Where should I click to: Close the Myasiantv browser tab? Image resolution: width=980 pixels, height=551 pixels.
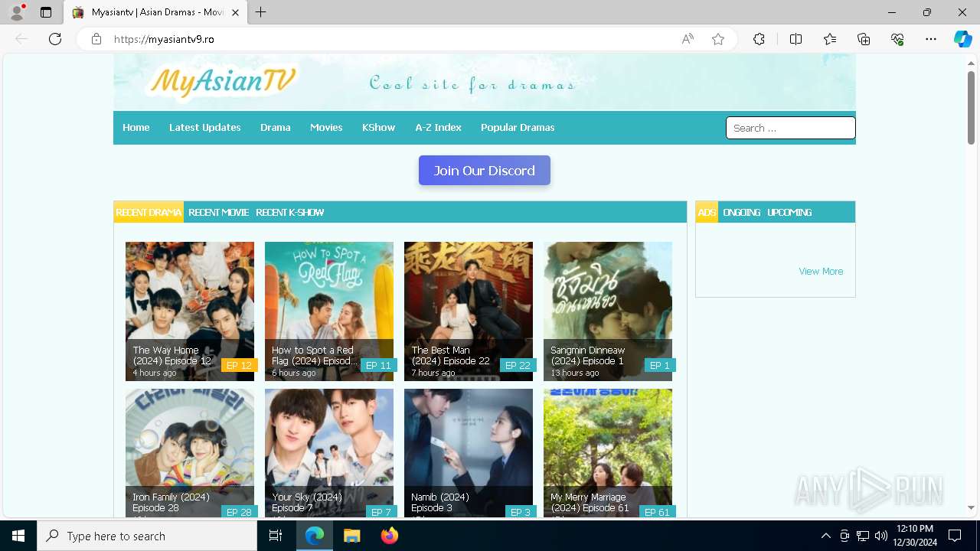pos(235,12)
